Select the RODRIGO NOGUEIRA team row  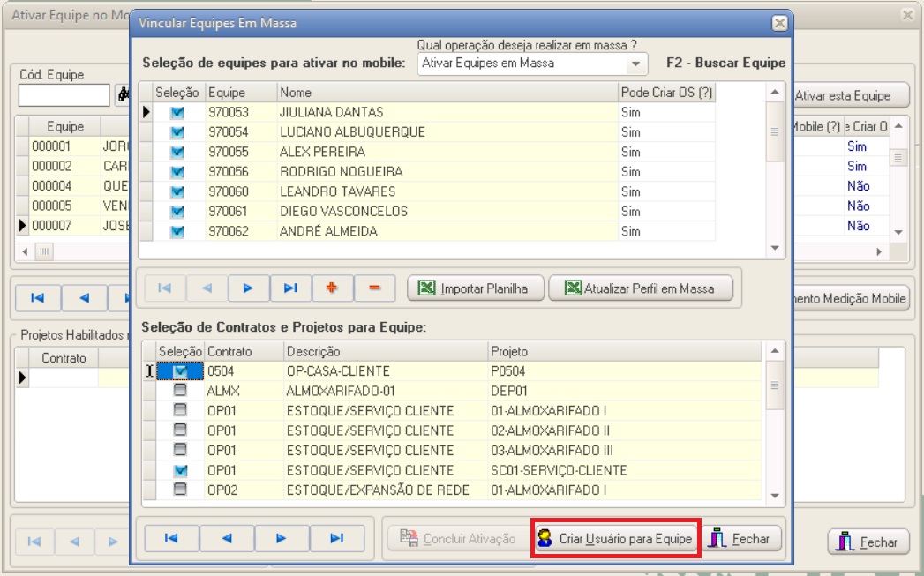(x=341, y=172)
